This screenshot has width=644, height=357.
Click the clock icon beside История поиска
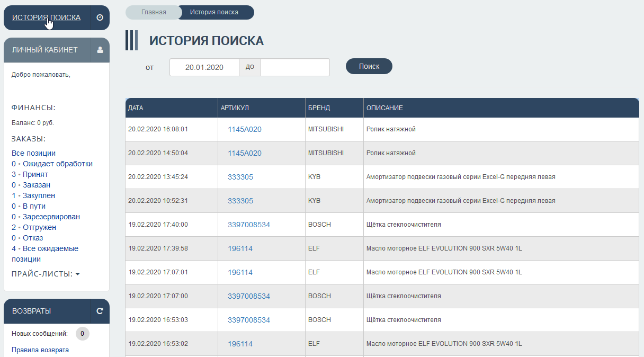pos(100,17)
